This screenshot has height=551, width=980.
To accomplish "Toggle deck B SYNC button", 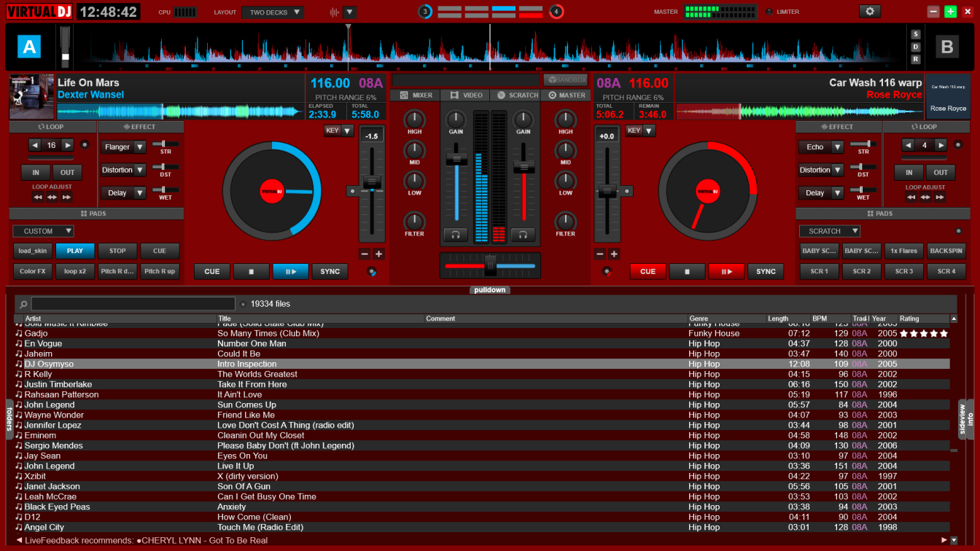I will [x=766, y=271].
